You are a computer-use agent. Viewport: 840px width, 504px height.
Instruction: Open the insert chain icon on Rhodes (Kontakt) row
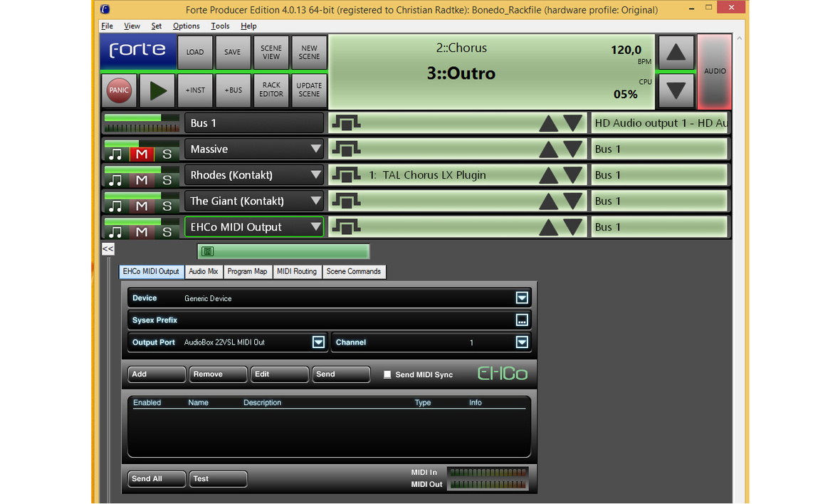346,175
